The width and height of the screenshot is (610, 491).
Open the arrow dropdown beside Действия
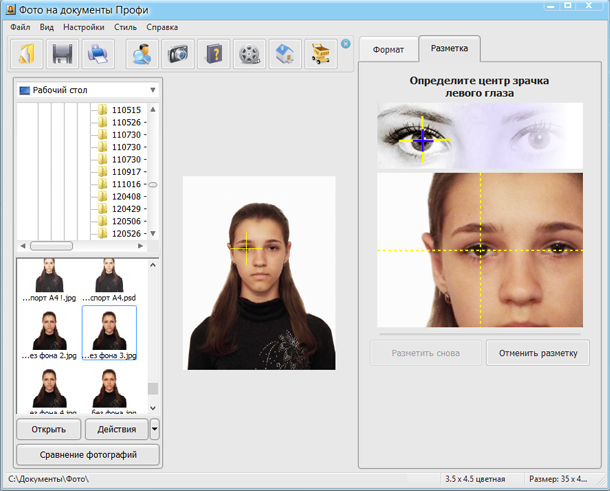[x=154, y=429]
